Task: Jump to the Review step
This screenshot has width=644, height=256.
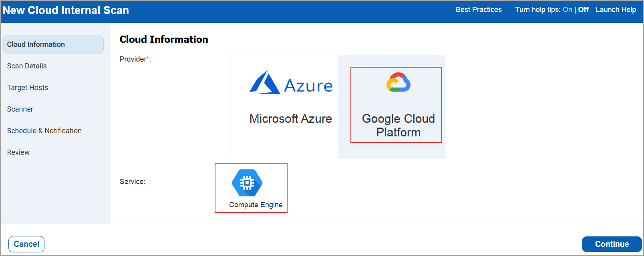Action: pos(18,152)
